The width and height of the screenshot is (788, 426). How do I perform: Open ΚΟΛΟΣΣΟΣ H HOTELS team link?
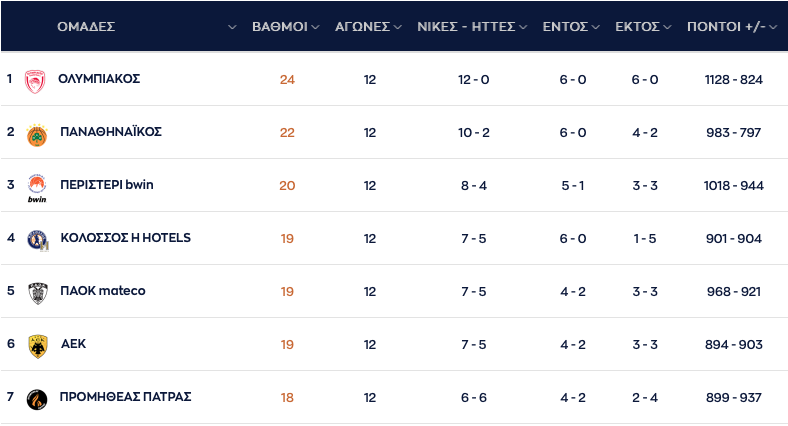coord(125,238)
